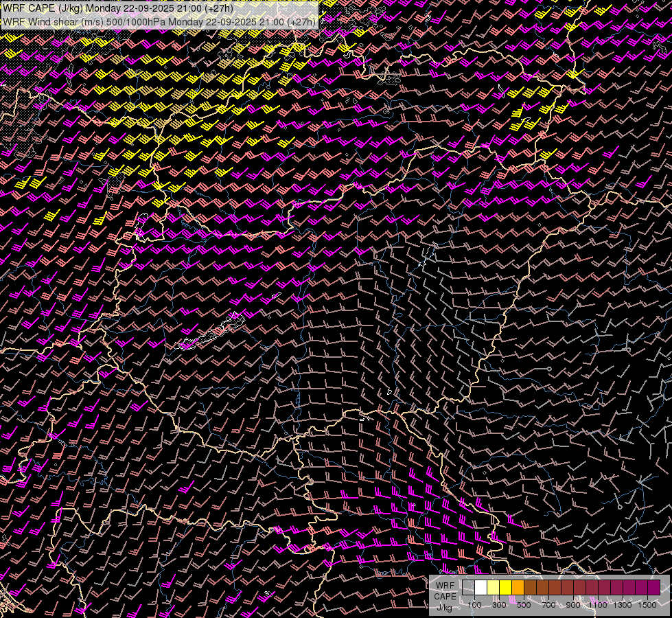Click the WRF text in the legend box

point(444,585)
